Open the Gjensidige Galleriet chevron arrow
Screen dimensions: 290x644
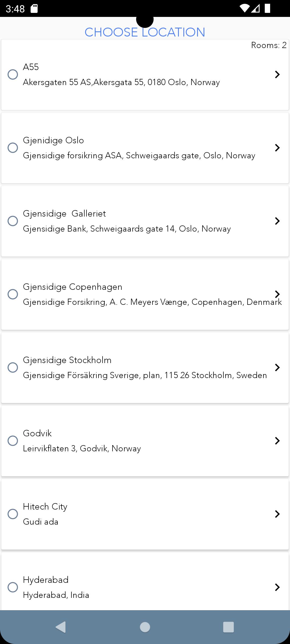277,221
